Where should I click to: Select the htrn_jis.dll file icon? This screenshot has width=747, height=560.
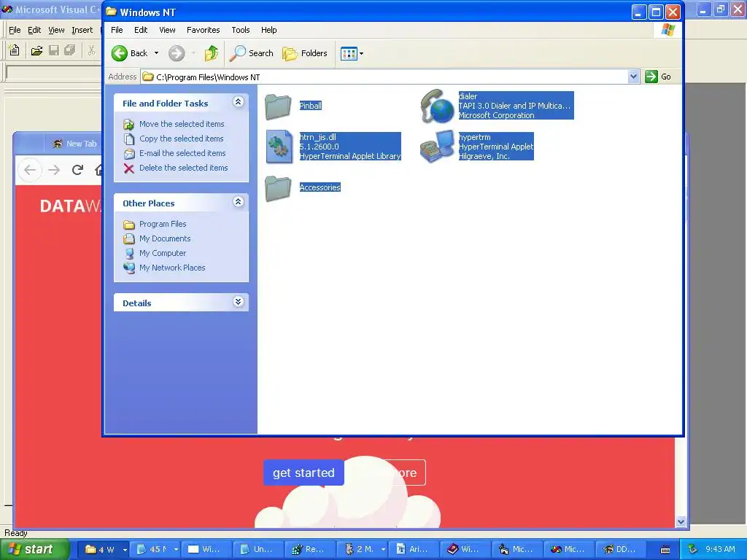click(279, 147)
